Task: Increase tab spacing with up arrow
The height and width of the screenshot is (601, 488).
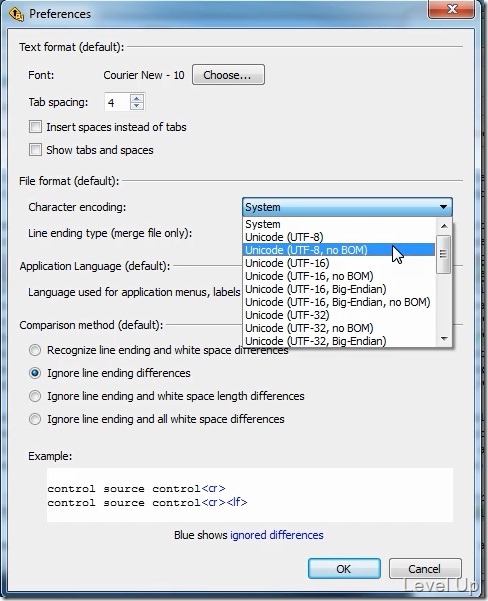Action: [136, 98]
